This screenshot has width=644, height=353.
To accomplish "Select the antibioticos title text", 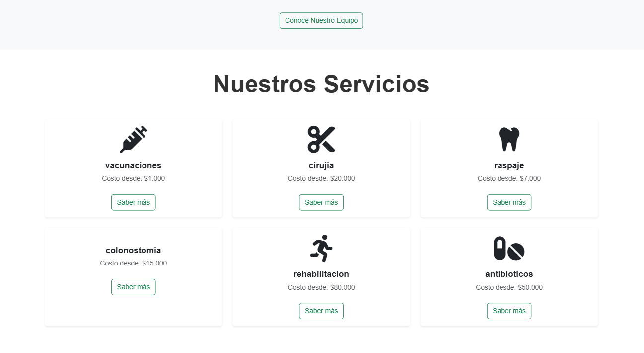I will 509,274.
